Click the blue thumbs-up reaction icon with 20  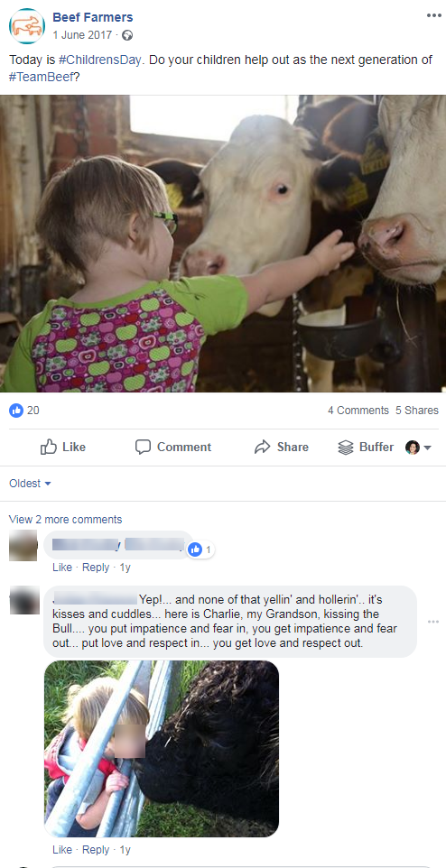[16, 411]
